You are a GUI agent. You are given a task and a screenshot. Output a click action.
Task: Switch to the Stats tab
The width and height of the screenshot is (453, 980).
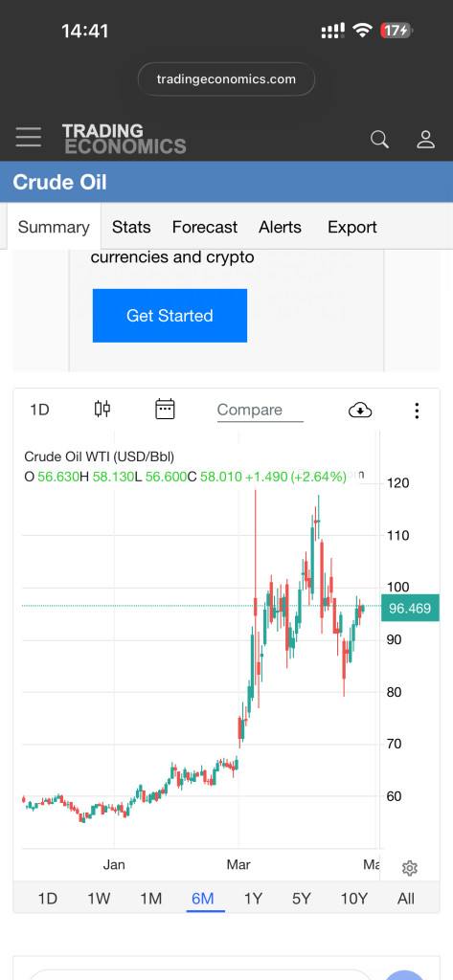[x=131, y=227]
